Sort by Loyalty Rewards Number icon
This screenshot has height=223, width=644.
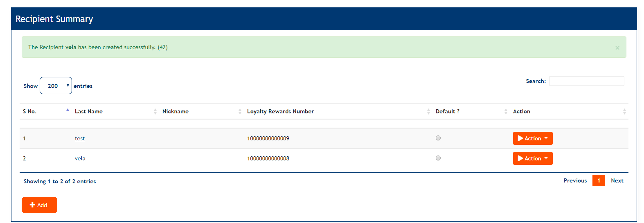pyautogui.click(x=428, y=111)
